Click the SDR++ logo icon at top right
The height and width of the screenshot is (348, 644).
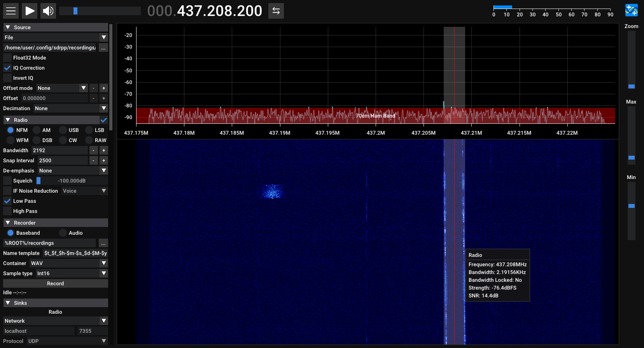631,11
